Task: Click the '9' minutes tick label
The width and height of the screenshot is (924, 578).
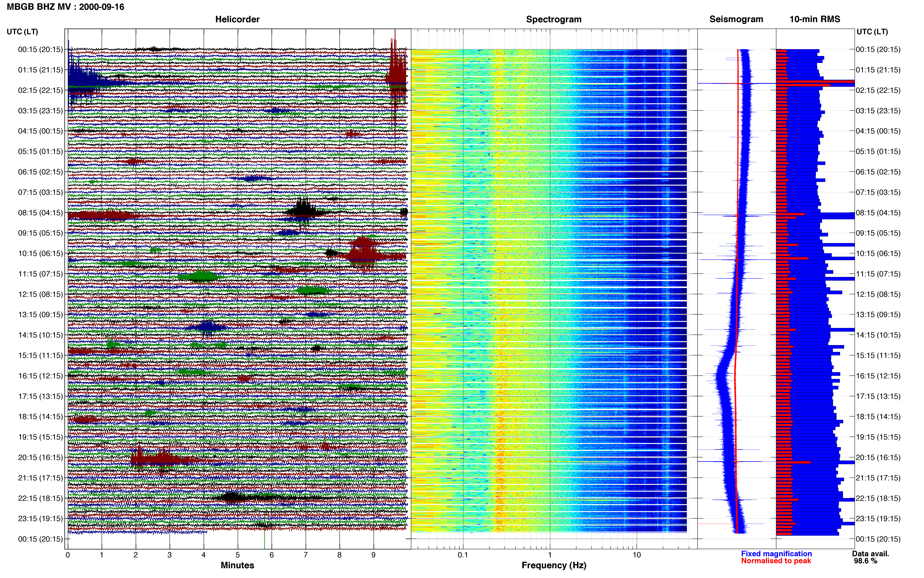Action: (x=373, y=555)
